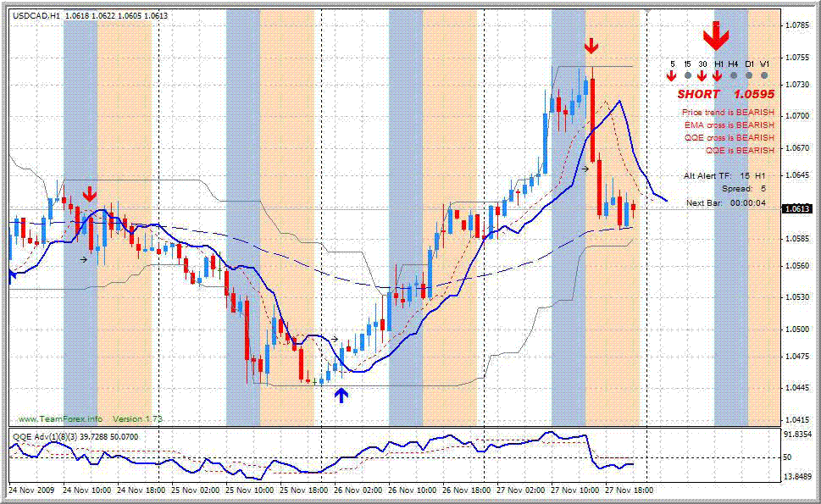Image resolution: width=821 pixels, height=504 pixels.
Task: Toggle the gray status dot under H4
Action: pos(733,75)
